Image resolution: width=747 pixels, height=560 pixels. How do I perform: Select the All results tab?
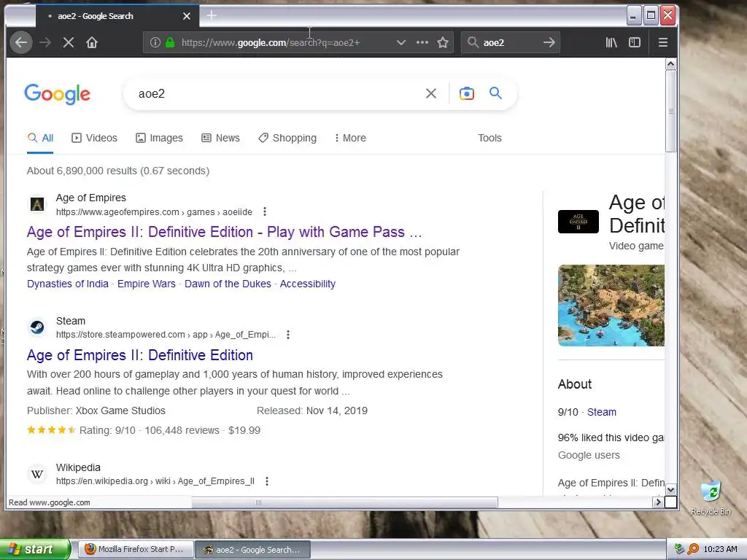[40, 138]
